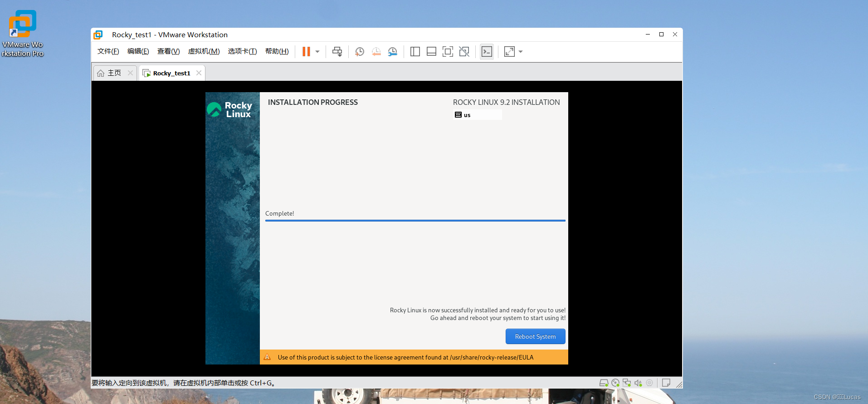Take a snapshot of this virtual machine
The width and height of the screenshot is (868, 404).
tap(360, 52)
